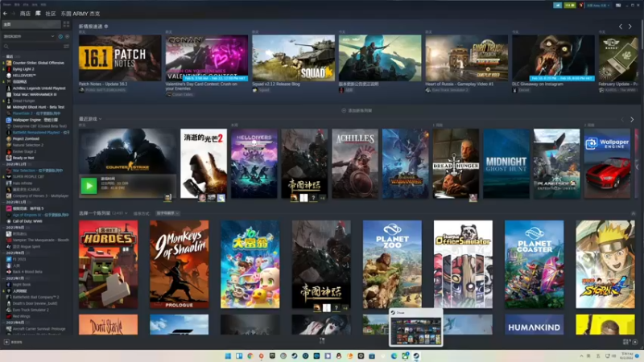Open Don't Starve game cover
Viewport: 644px width, 362px height.
pos(109,325)
